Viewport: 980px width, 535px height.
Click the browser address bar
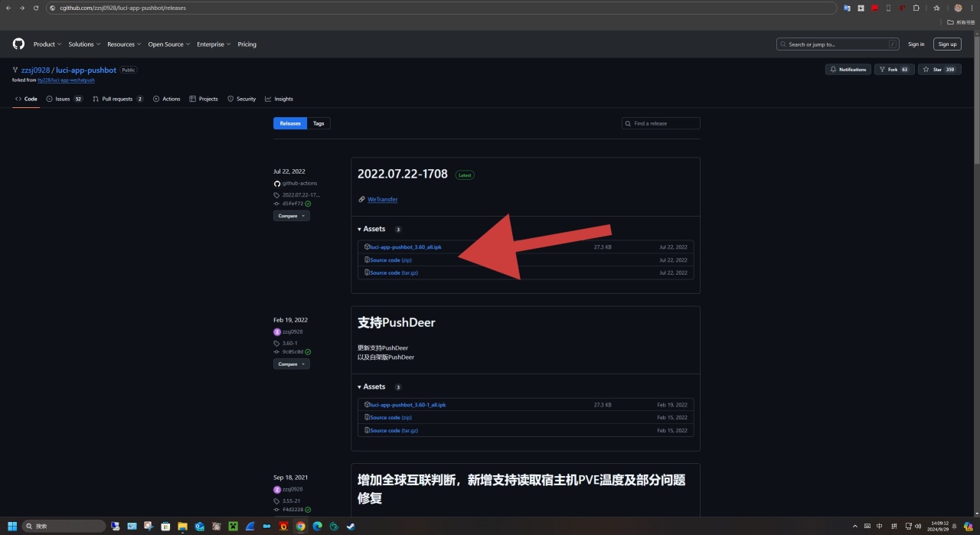coord(441,8)
